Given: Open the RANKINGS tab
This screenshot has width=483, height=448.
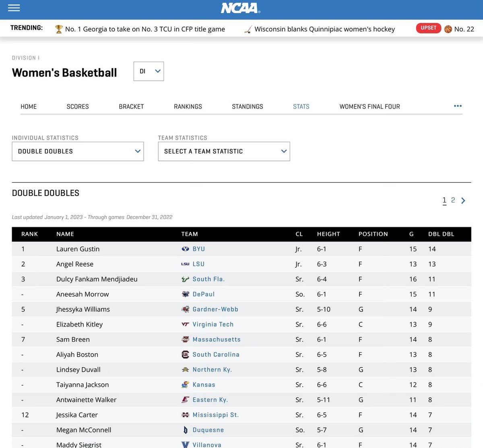Looking at the screenshot, I should pyautogui.click(x=188, y=107).
